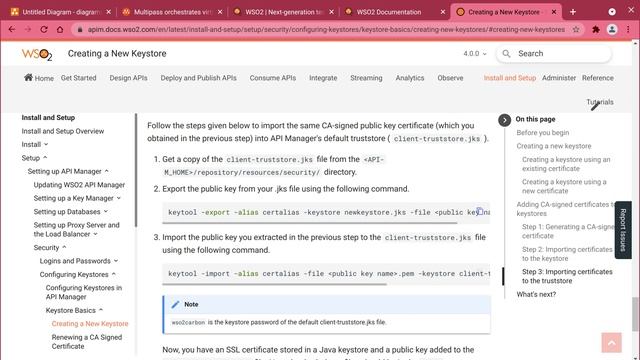Open Design APIs nav menu
Viewport: 640px width, 360px height.
(128, 78)
